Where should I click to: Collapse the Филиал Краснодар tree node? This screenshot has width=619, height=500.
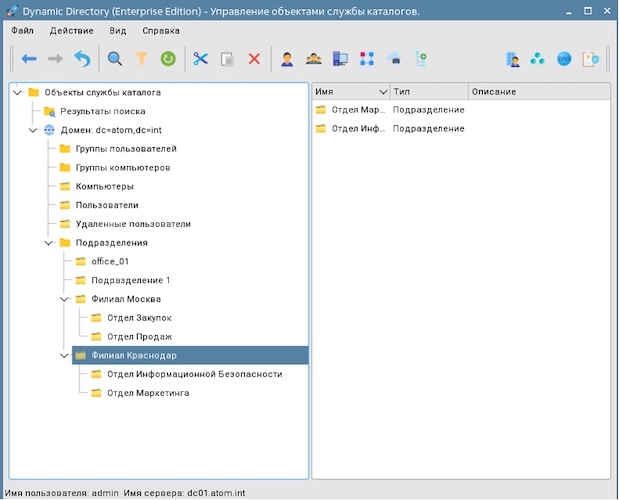[x=65, y=355]
